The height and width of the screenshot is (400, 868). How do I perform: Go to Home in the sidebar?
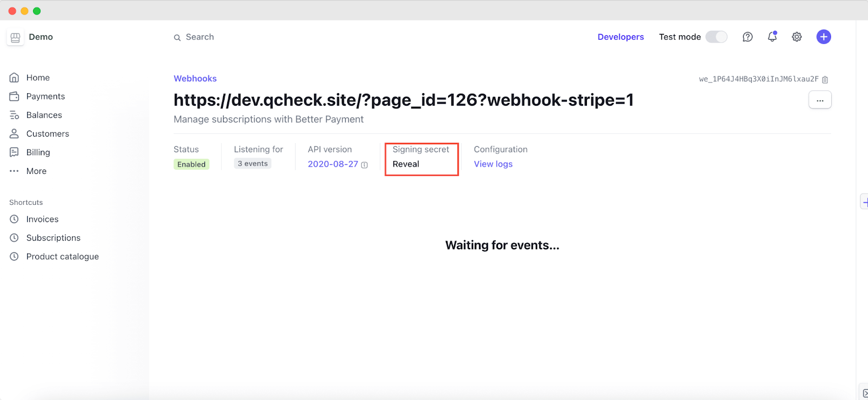click(x=38, y=78)
